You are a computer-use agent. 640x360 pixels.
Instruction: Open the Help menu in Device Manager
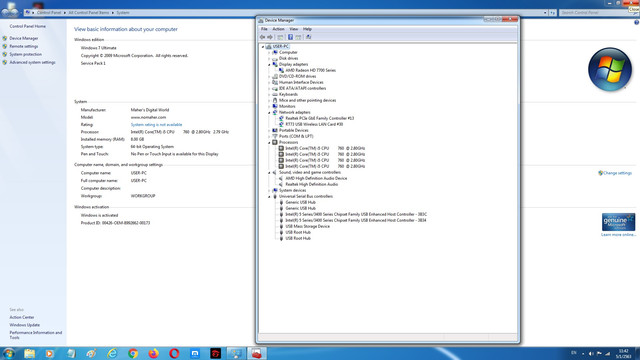307,29
